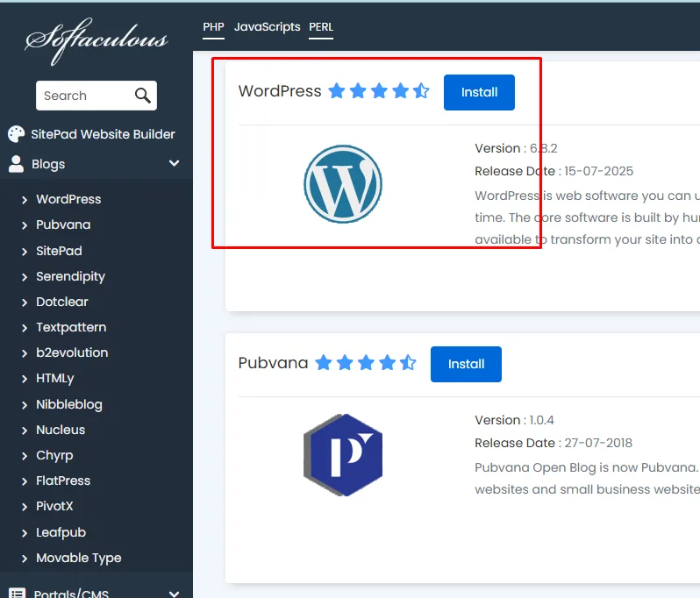Switch to the JavaScripts tab
700x598 pixels.
click(x=267, y=27)
